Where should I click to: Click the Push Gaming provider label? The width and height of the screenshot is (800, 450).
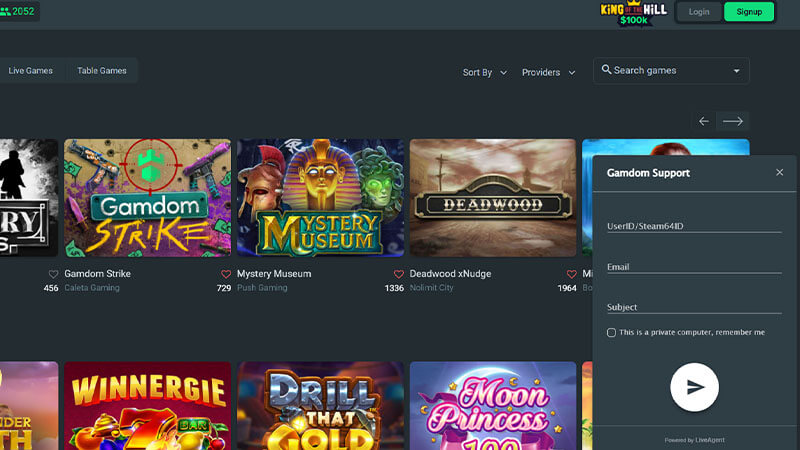[x=262, y=288]
